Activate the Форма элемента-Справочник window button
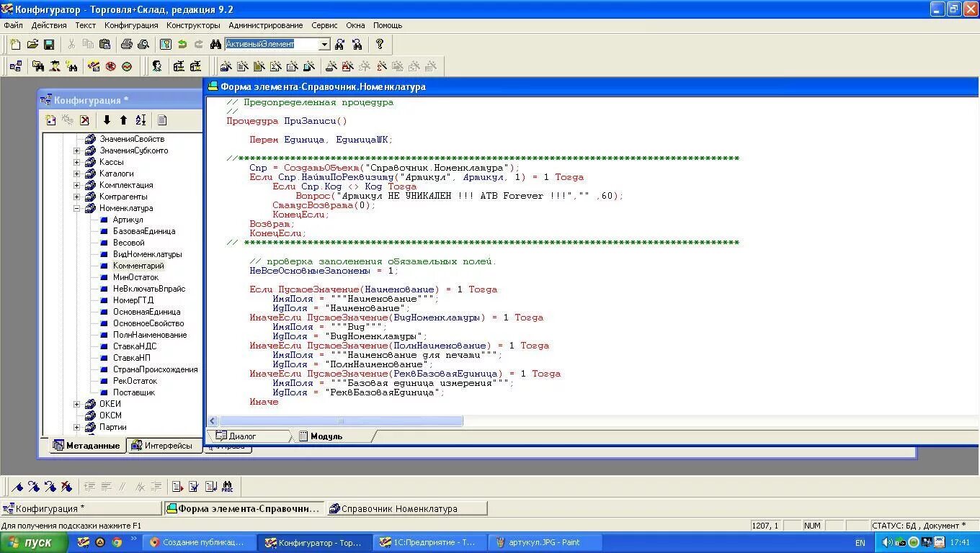 [244, 508]
